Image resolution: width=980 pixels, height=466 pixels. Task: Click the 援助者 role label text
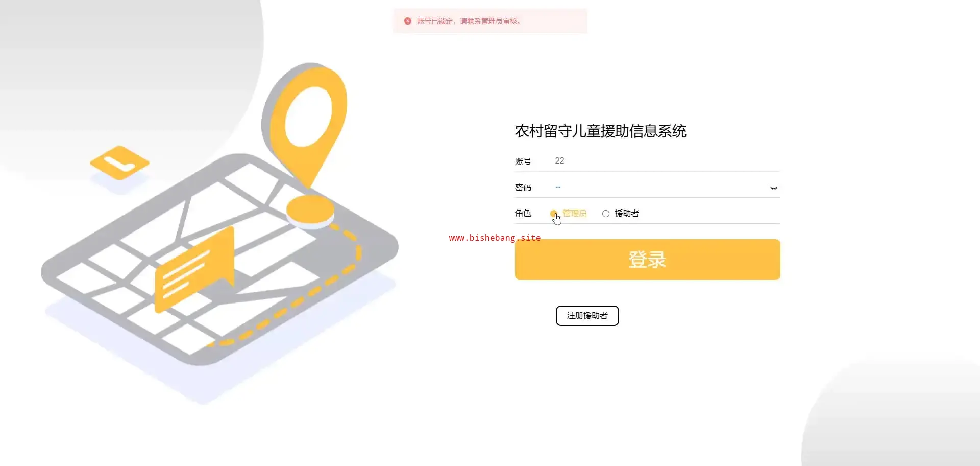(627, 214)
